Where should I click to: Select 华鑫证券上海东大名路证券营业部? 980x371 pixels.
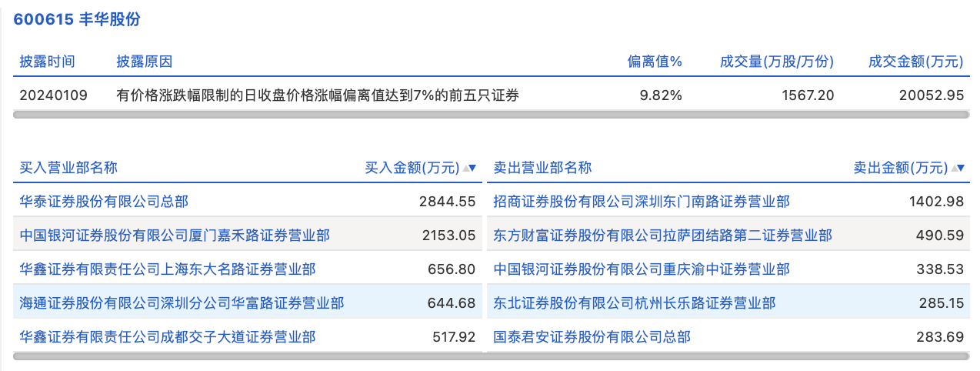coord(168,269)
